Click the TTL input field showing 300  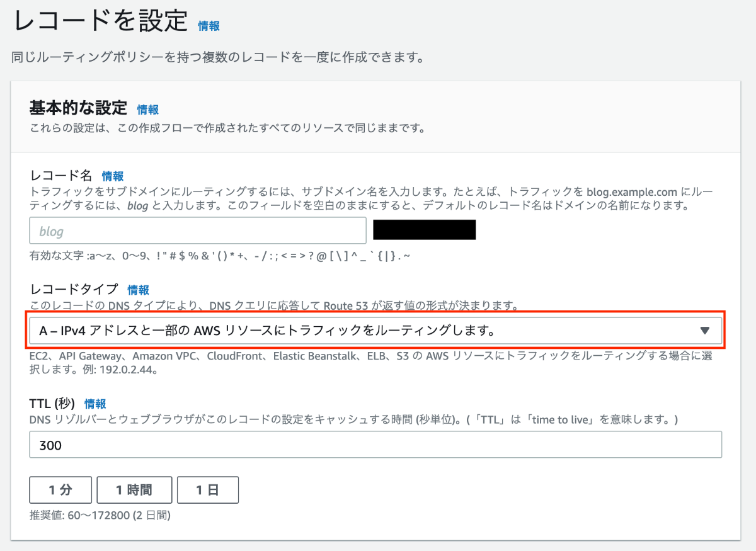pos(375,445)
